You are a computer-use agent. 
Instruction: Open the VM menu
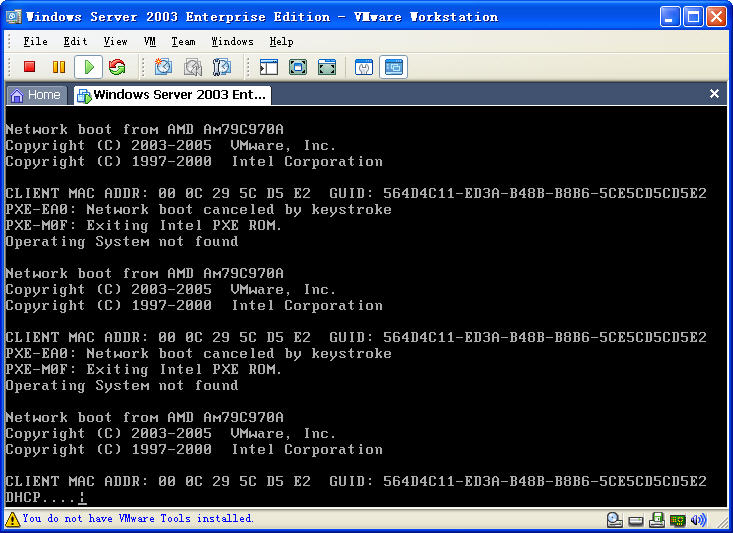(x=150, y=42)
